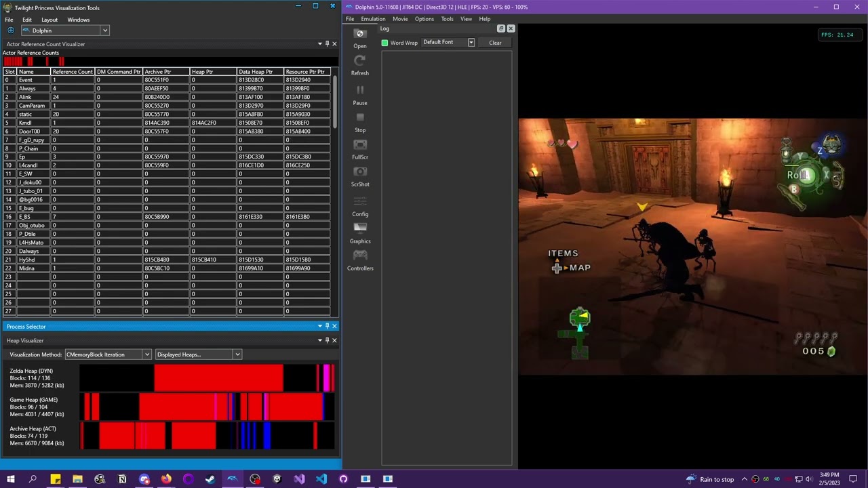
Task: Open Firefox from the taskbar
Action: 166,479
